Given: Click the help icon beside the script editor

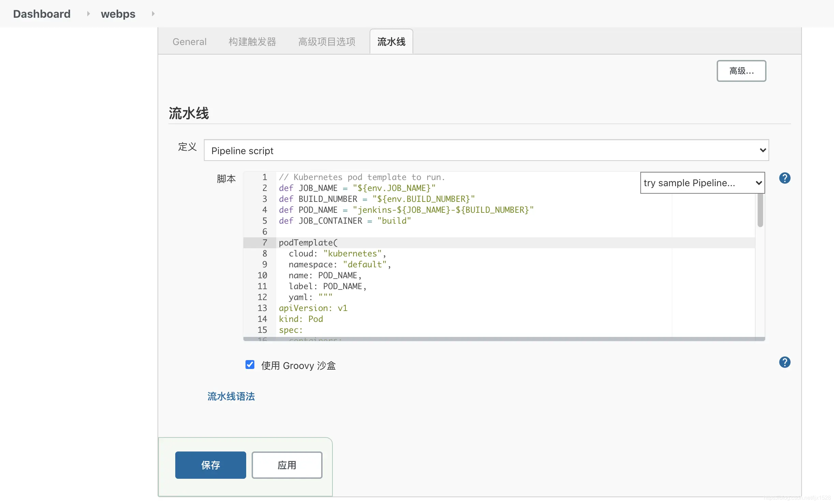Looking at the screenshot, I should coord(785,178).
